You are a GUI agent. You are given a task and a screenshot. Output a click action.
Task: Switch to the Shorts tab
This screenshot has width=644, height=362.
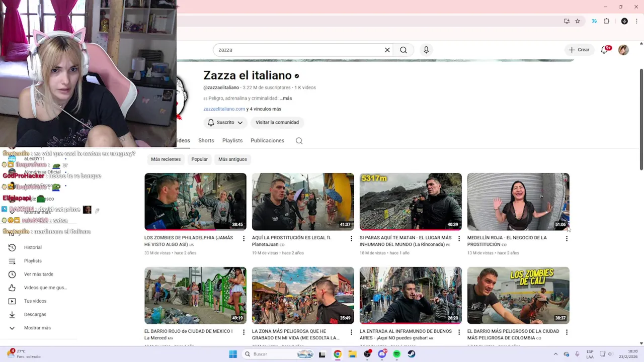[206, 141]
